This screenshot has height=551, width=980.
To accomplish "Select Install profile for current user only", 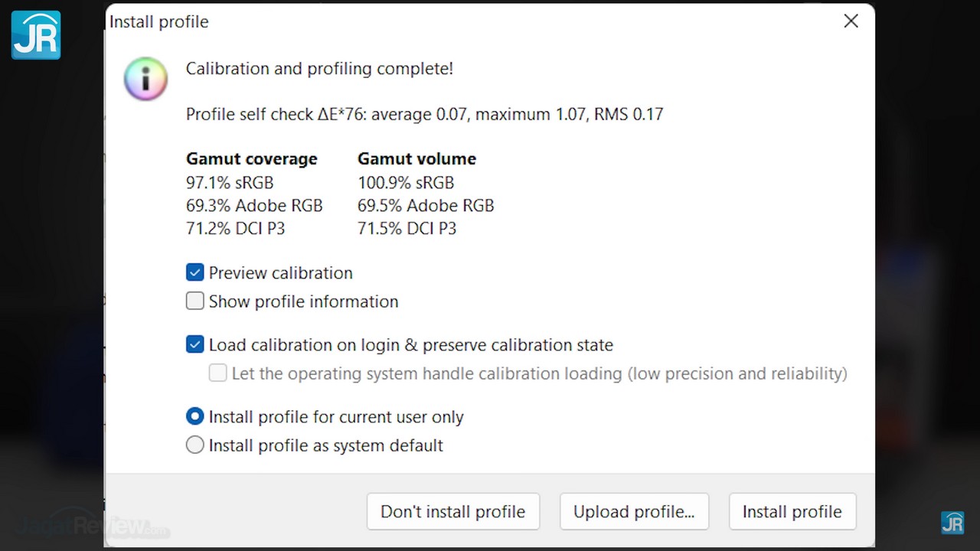I will click(195, 416).
